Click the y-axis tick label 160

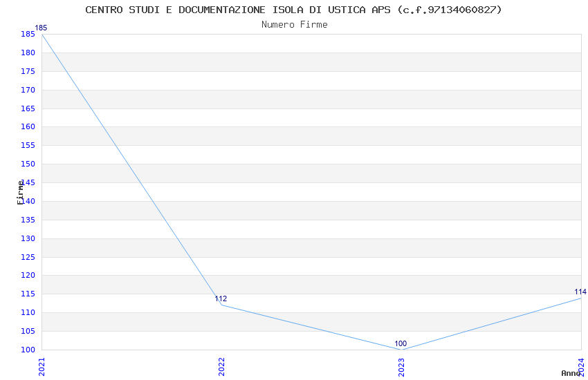click(x=28, y=126)
